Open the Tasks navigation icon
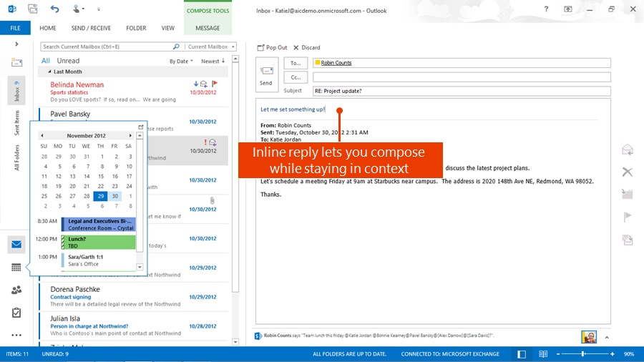This screenshot has height=362, width=644. [16, 313]
